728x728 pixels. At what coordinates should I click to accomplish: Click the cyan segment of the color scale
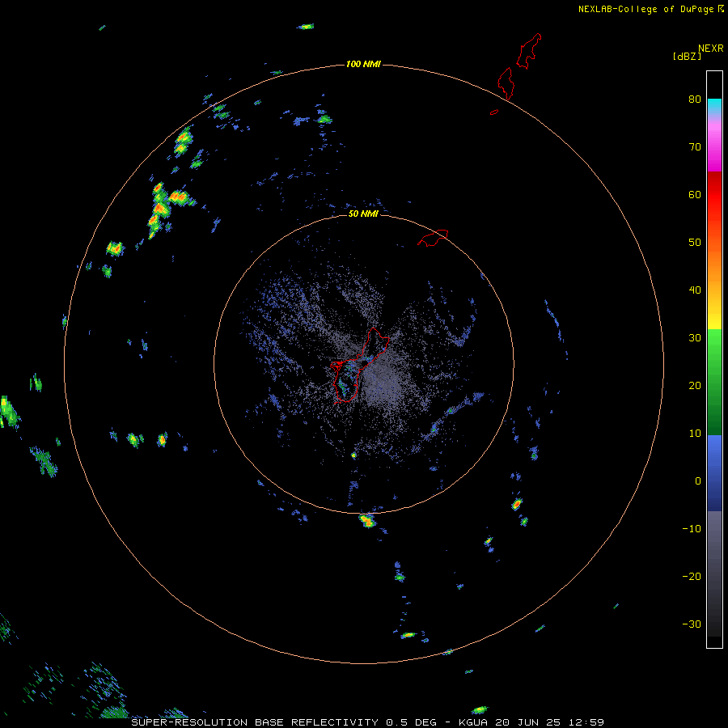pyautogui.click(x=714, y=105)
